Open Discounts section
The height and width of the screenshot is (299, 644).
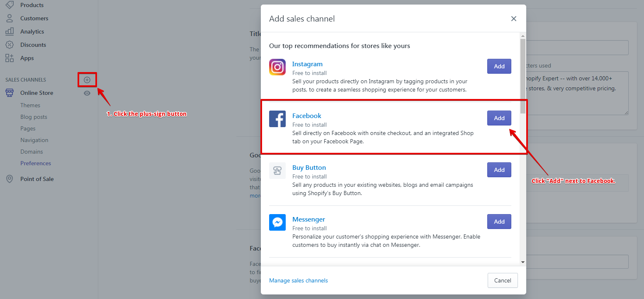pyautogui.click(x=33, y=45)
